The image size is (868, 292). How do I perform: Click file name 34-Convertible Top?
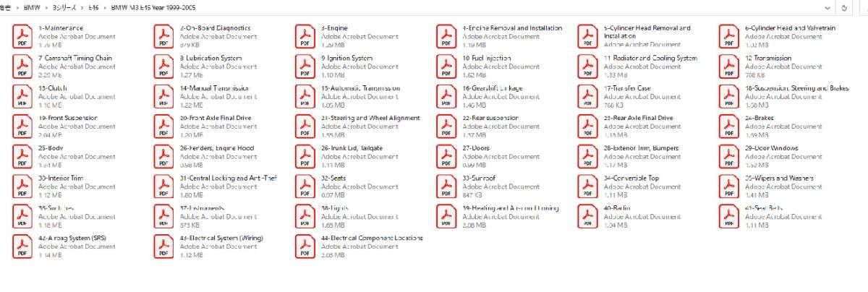point(631,178)
